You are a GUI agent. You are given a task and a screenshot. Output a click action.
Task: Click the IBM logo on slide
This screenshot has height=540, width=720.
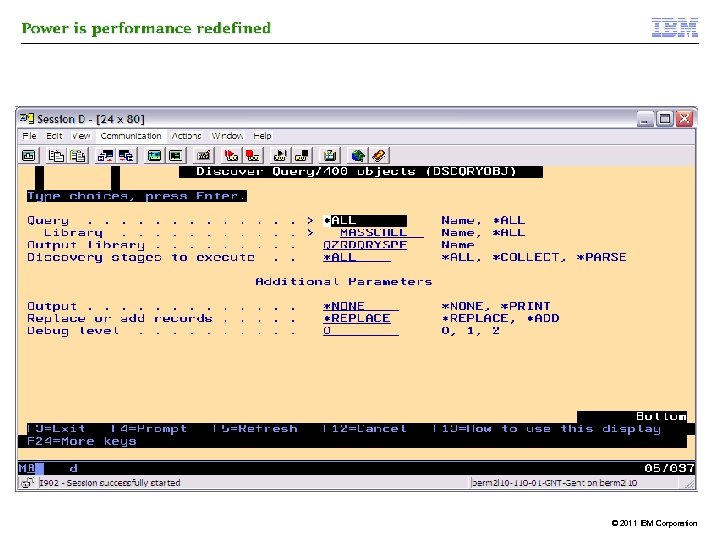tap(675, 28)
